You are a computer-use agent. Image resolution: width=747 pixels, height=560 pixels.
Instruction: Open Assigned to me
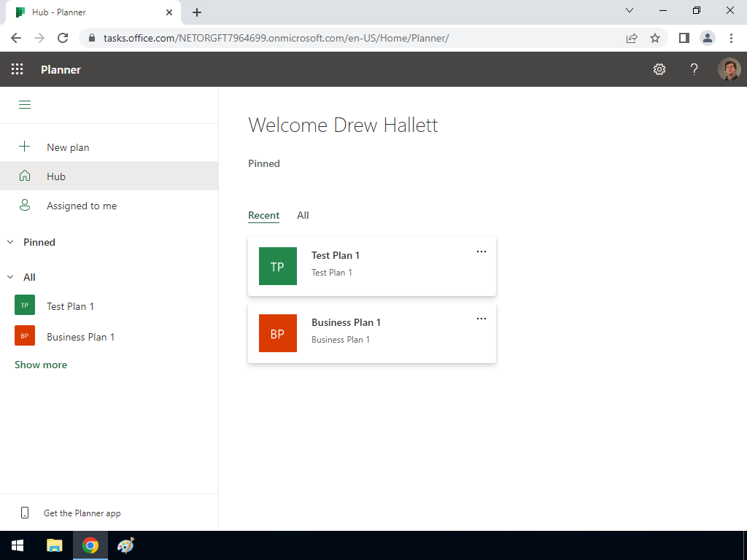(x=109, y=206)
